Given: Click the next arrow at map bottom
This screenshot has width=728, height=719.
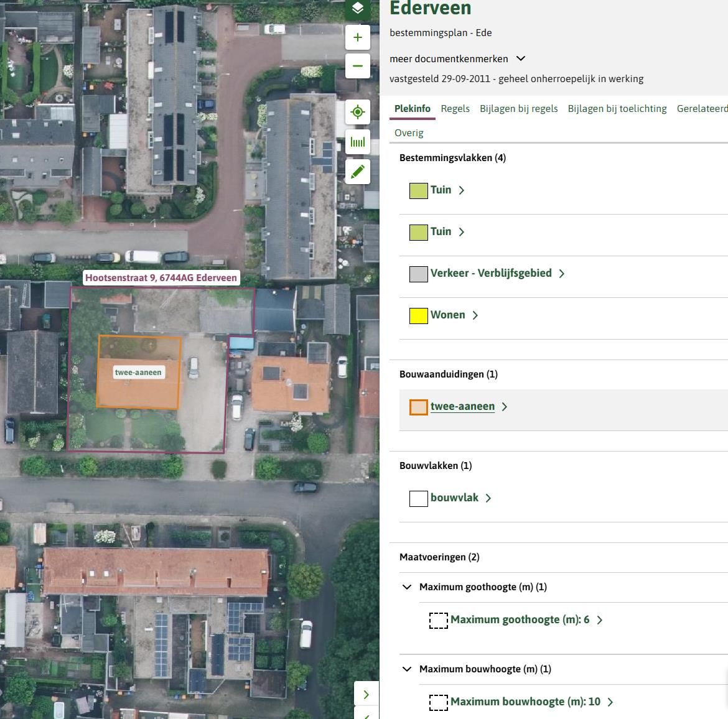Looking at the screenshot, I should (x=366, y=694).
